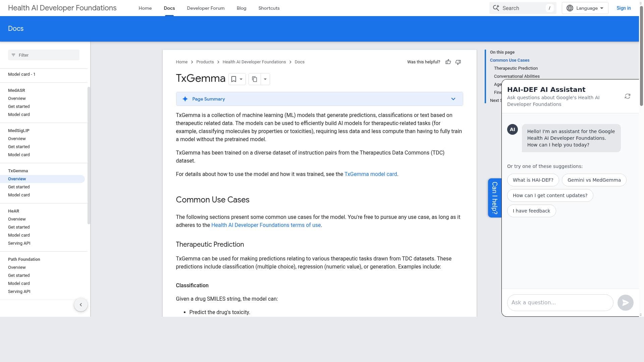Open Path Foundation Get started

[19, 276]
